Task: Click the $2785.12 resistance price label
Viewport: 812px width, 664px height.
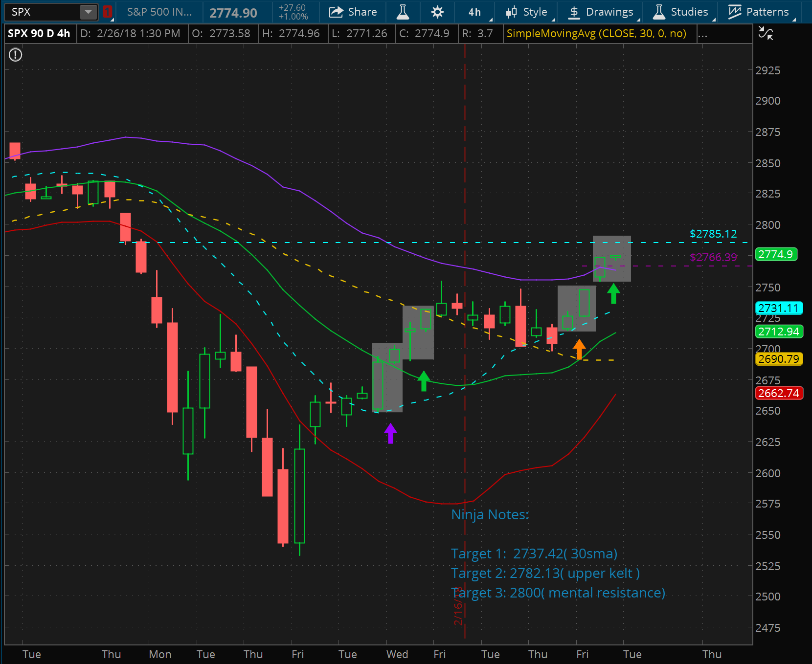Action: click(714, 234)
